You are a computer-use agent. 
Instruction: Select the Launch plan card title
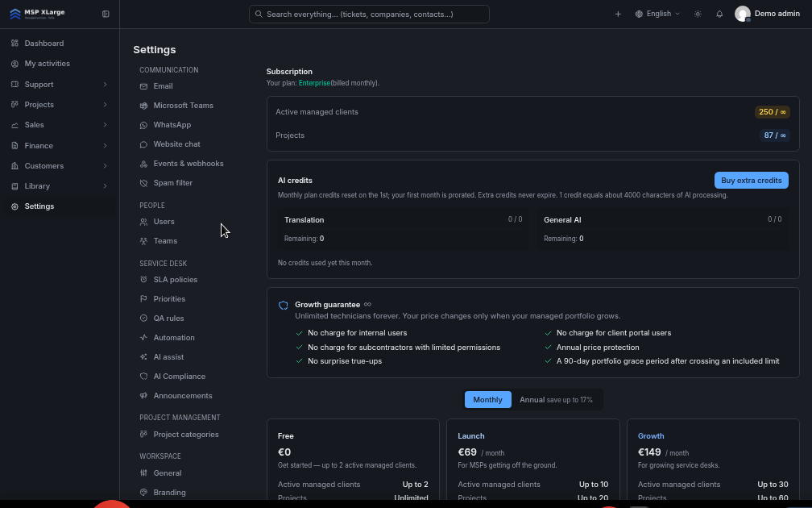pos(470,436)
